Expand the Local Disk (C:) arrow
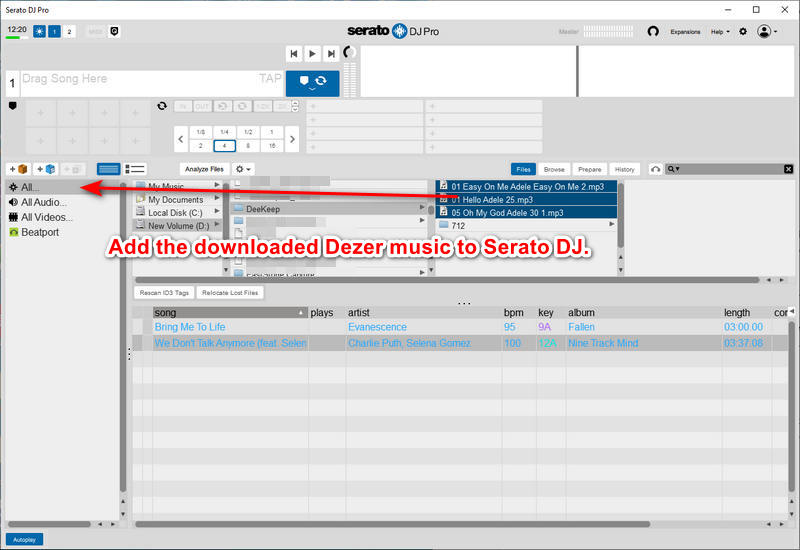 tap(217, 211)
